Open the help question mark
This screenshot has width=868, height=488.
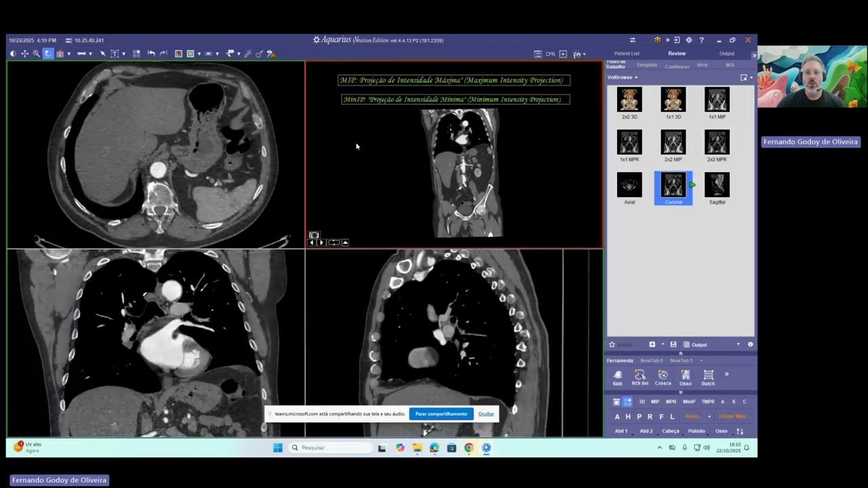click(701, 40)
